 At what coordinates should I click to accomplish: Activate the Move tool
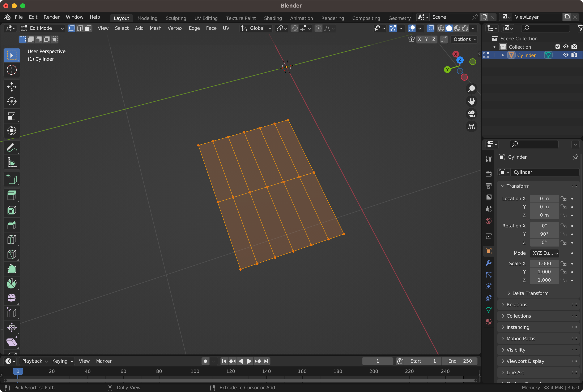pos(12,87)
